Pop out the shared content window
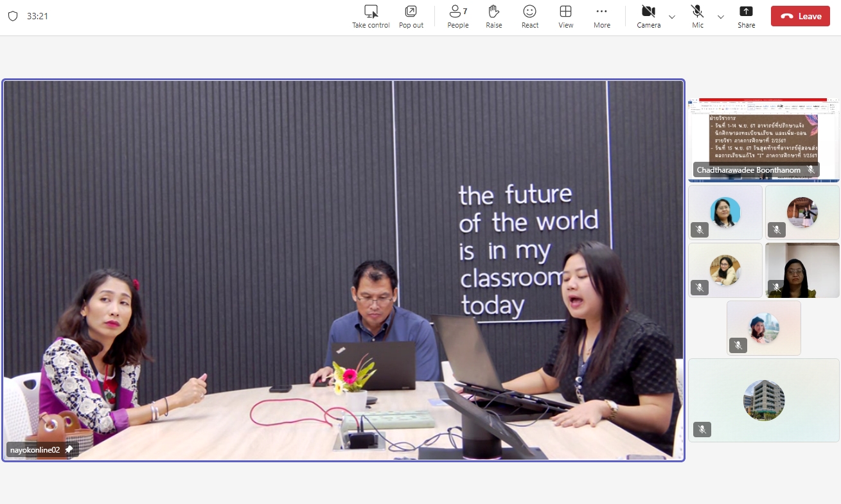Screen dimensions: 841x504 pos(411,12)
